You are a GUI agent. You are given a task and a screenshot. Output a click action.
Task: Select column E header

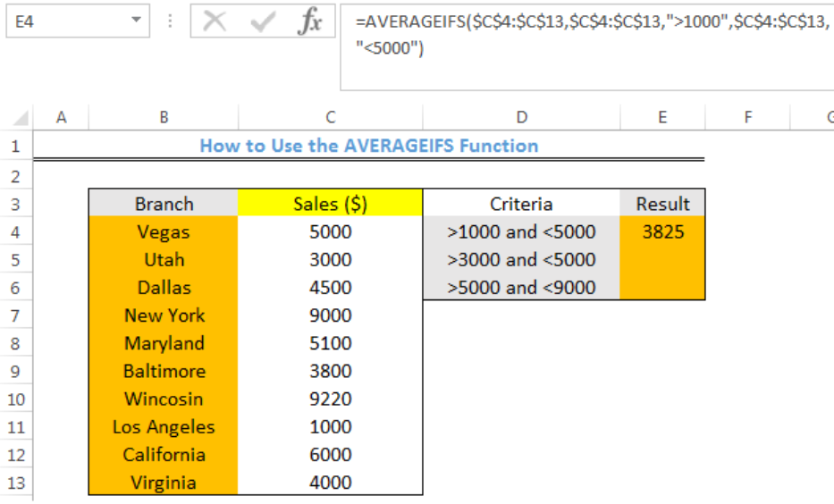[x=662, y=117]
